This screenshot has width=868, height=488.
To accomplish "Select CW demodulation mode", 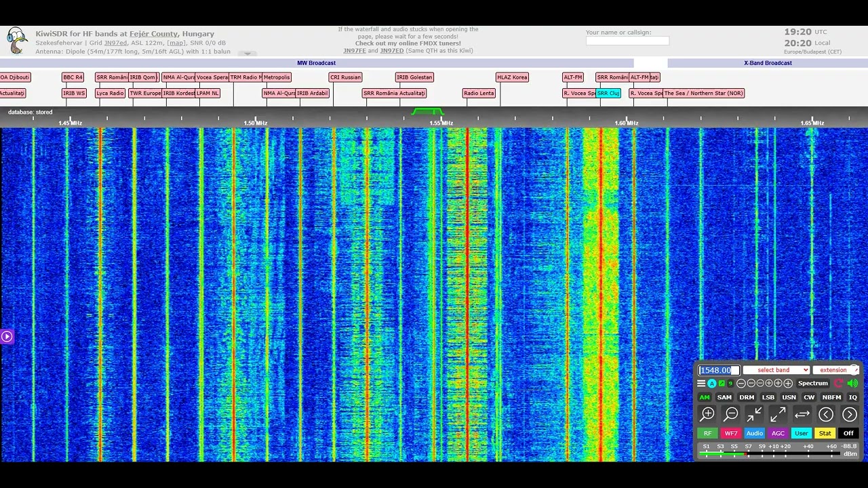I will pyautogui.click(x=809, y=397).
